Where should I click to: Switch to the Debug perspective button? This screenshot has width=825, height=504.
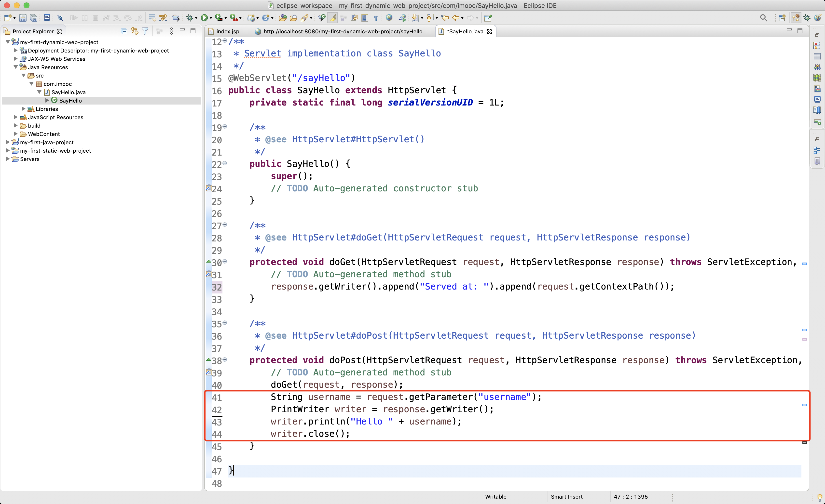[x=807, y=18]
